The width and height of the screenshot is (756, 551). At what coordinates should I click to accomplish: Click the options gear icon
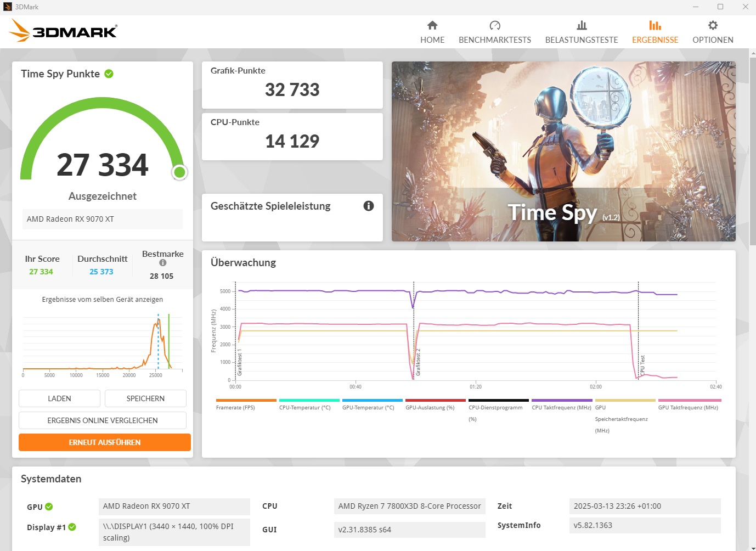pyautogui.click(x=713, y=25)
